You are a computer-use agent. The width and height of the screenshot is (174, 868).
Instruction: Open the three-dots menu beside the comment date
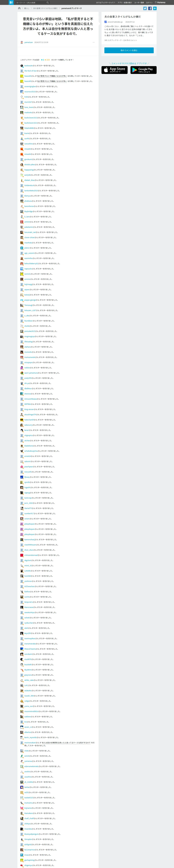point(94,42)
